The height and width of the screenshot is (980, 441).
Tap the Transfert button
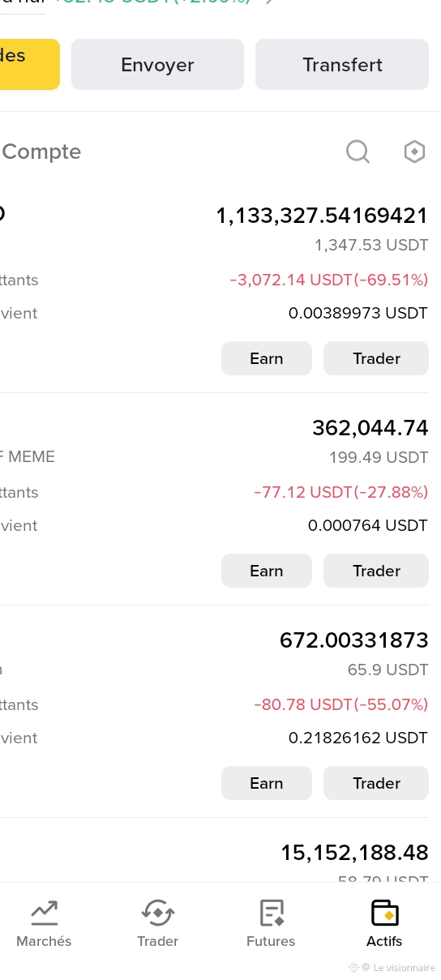[342, 64]
